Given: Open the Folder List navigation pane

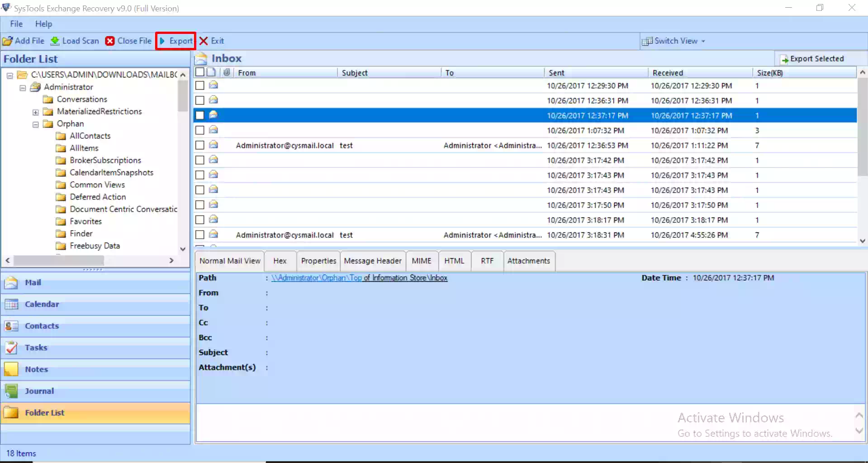Looking at the screenshot, I should [95, 413].
